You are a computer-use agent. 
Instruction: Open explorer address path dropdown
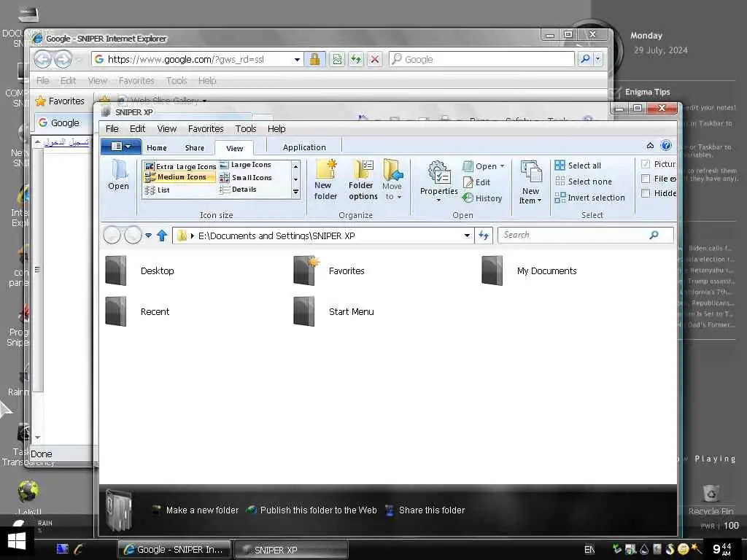(x=467, y=236)
